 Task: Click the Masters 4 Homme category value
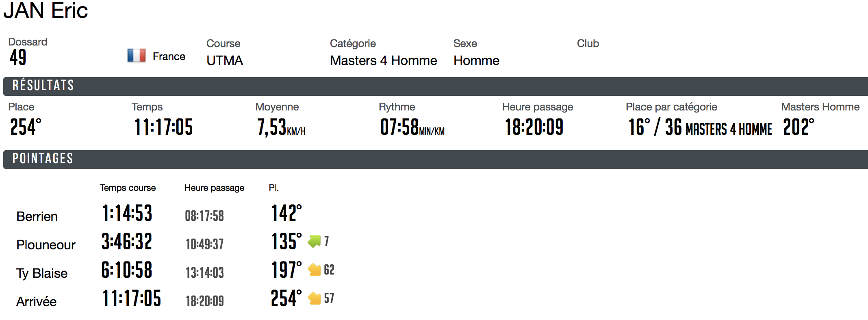pos(384,61)
